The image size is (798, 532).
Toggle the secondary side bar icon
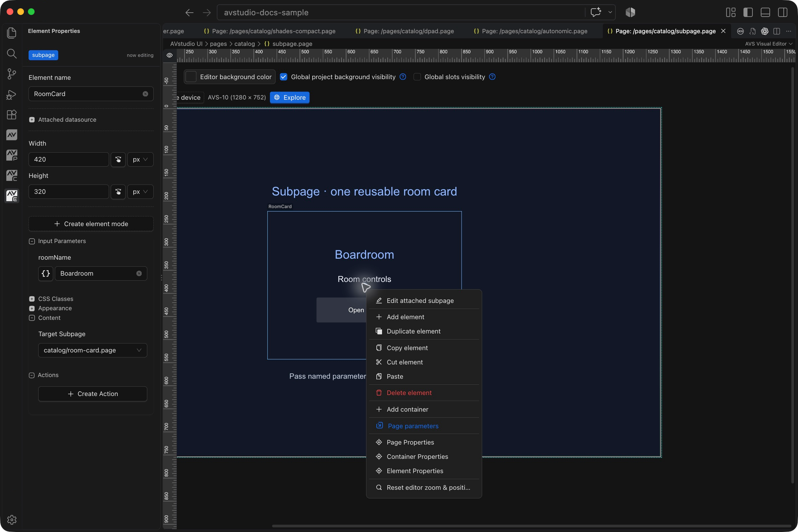point(783,13)
